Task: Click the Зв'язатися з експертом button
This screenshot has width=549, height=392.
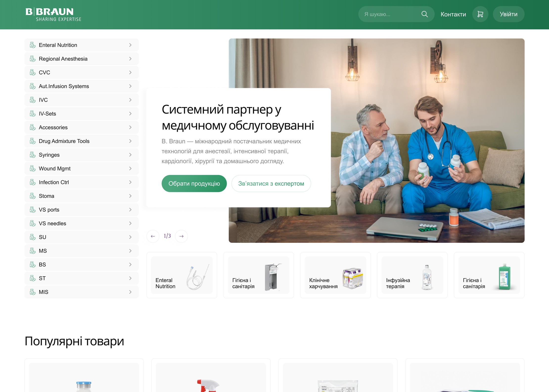Action: tap(271, 184)
